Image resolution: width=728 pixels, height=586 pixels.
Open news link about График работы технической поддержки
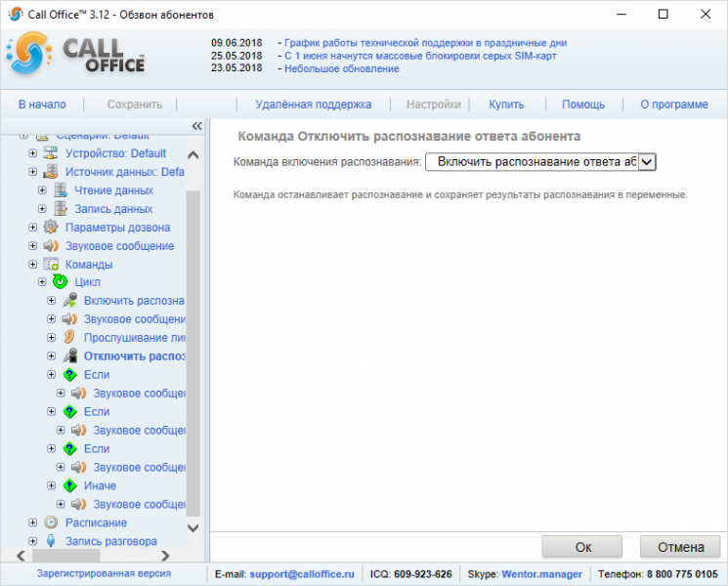[x=425, y=43]
